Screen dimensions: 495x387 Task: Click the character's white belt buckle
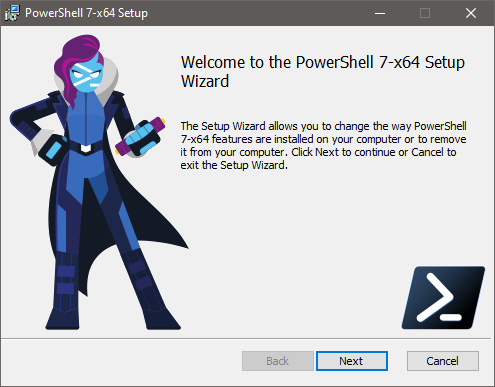[x=86, y=148]
